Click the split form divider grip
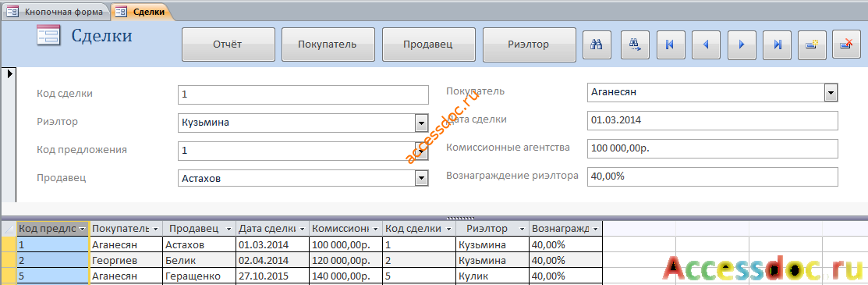868x285 pixels. 461,218
